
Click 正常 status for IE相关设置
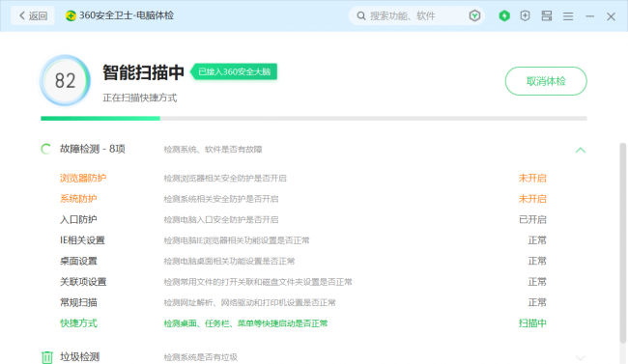537,240
